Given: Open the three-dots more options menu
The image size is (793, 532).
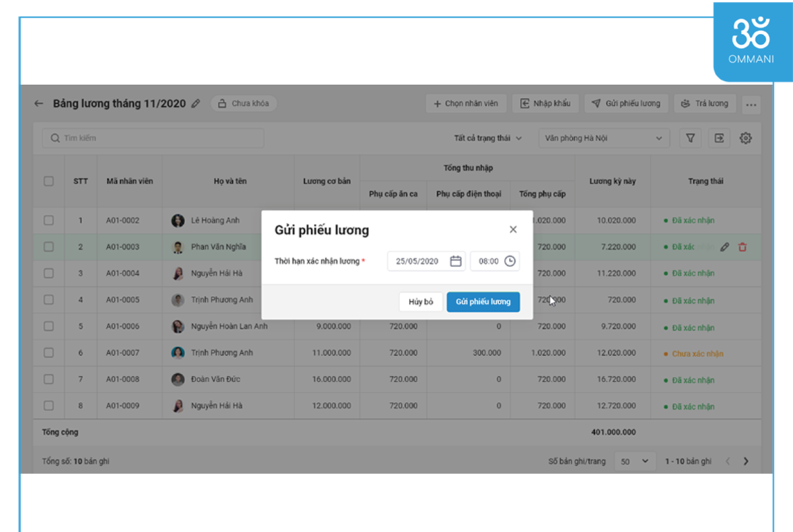Looking at the screenshot, I should tap(751, 104).
